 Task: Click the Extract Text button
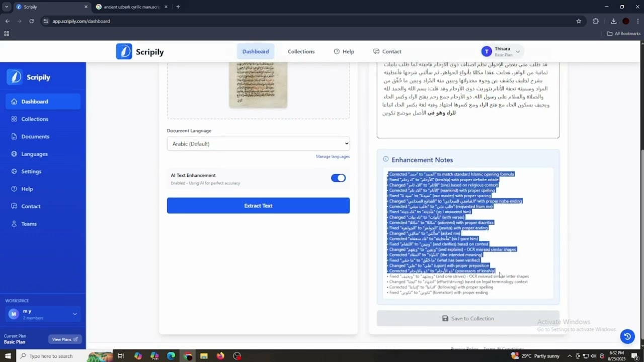click(x=258, y=206)
